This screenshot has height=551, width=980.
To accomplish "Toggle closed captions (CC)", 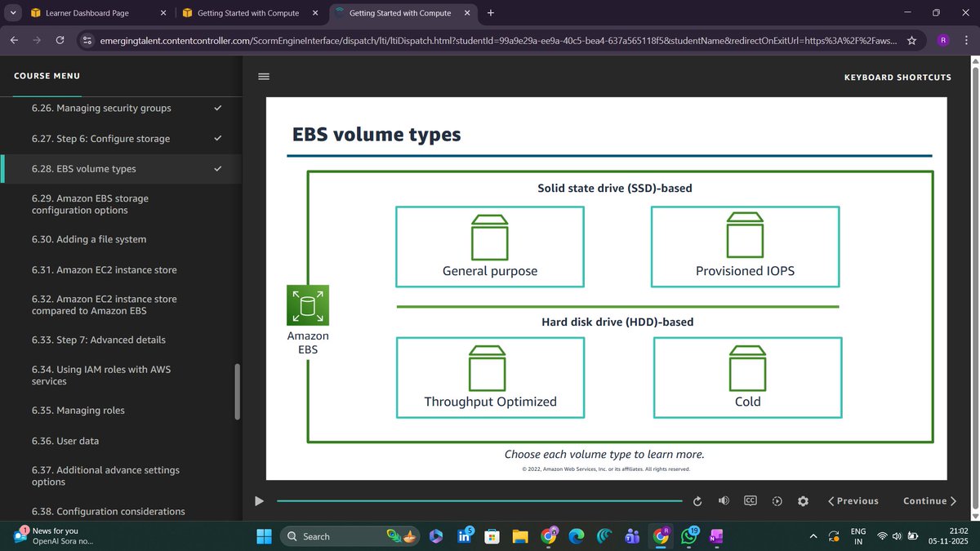I will pyautogui.click(x=751, y=500).
